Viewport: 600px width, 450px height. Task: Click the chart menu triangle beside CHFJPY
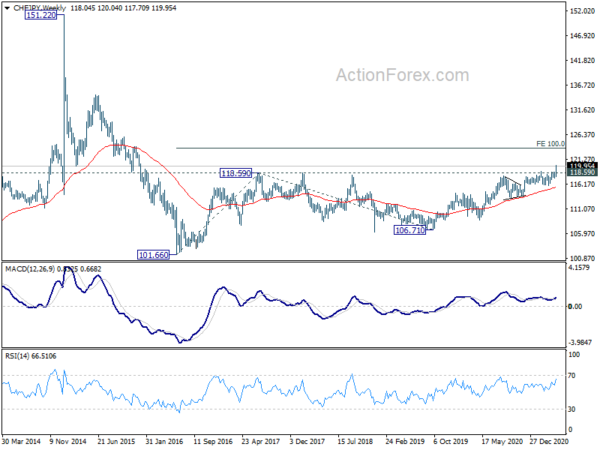7,8
